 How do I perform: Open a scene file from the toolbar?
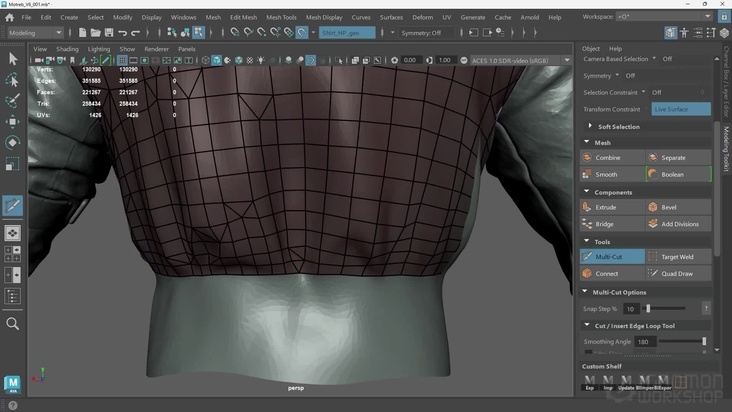point(96,33)
